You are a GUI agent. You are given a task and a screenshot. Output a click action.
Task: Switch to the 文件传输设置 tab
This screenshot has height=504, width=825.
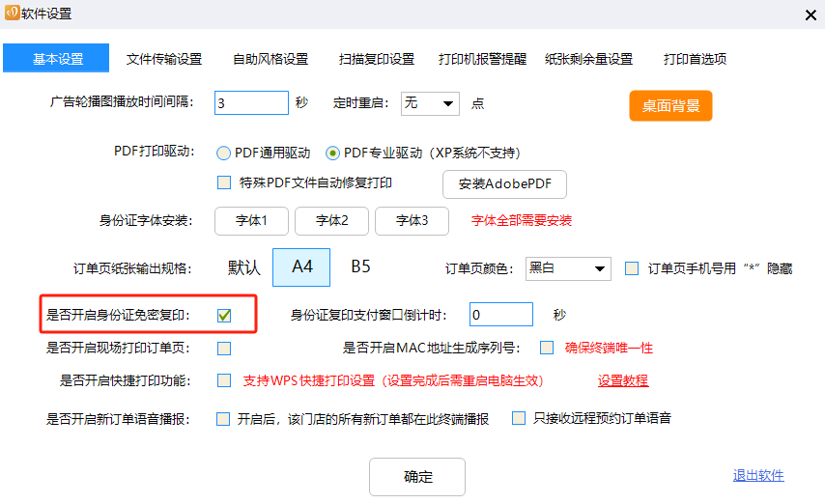point(164,59)
